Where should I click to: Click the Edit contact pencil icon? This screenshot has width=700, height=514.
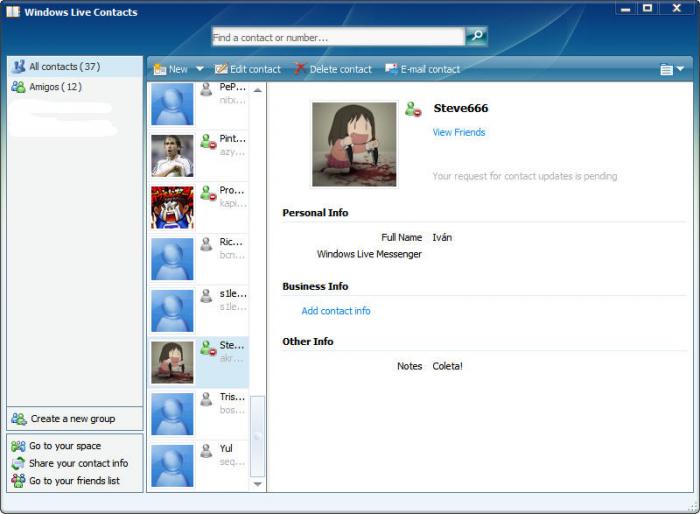tap(221, 69)
